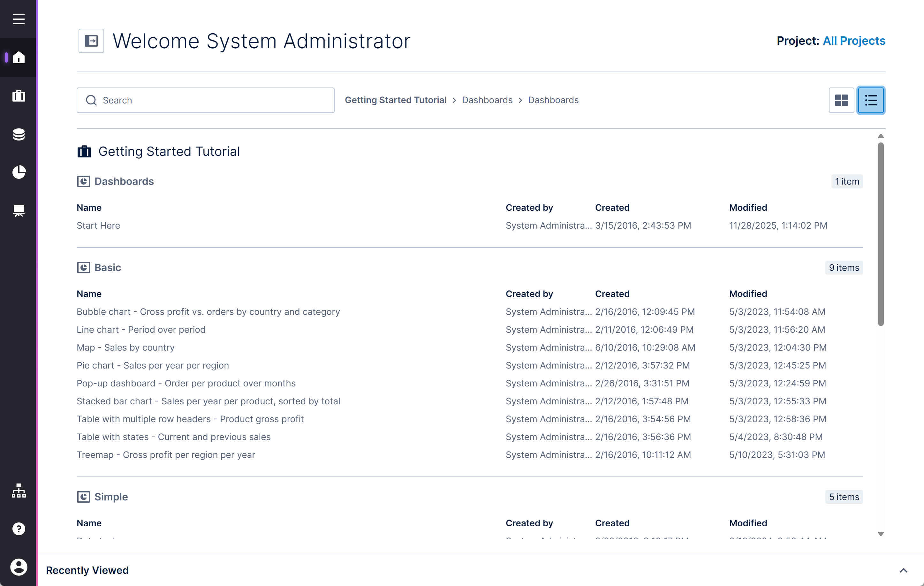Click first Dashboards breadcrumb item

pos(487,100)
